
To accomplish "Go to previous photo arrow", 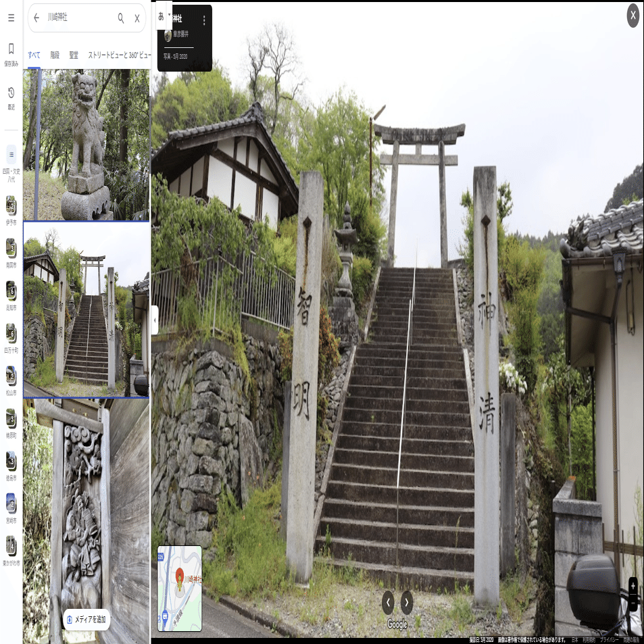I will [x=388, y=602].
